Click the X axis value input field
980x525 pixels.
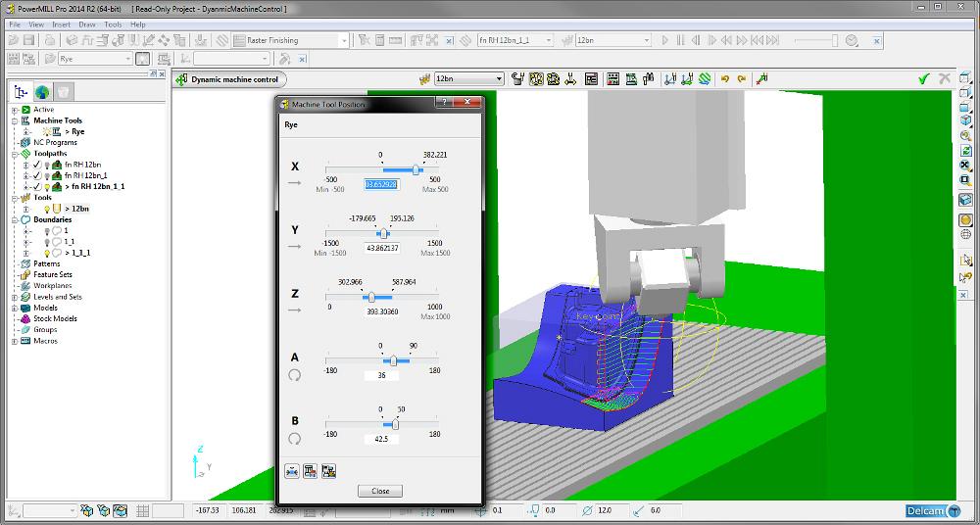click(x=381, y=184)
